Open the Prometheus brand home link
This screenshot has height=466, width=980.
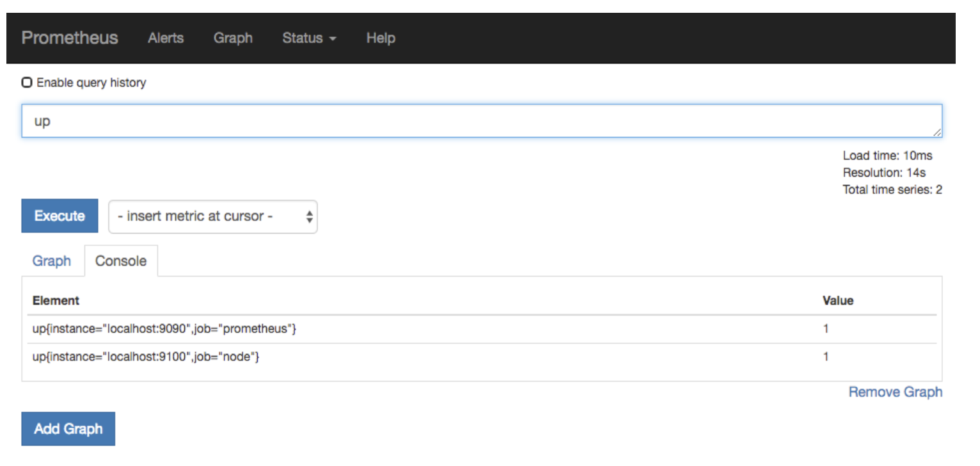point(70,38)
